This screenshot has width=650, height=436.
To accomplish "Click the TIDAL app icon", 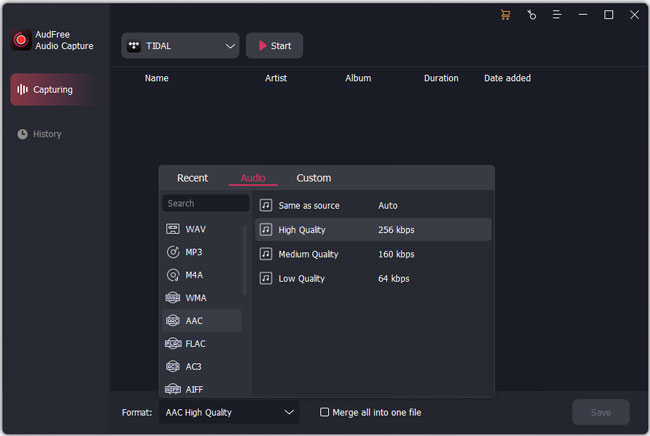I will 134,46.
